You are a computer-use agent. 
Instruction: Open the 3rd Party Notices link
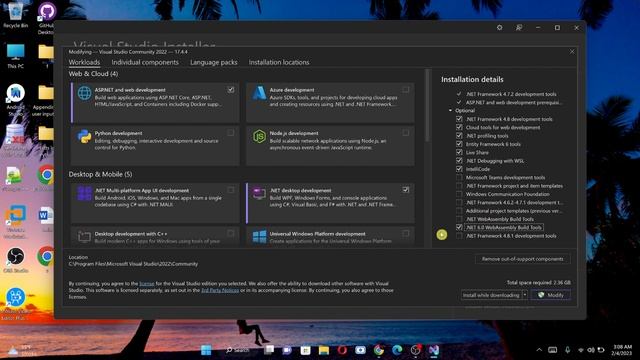point(220,290)
